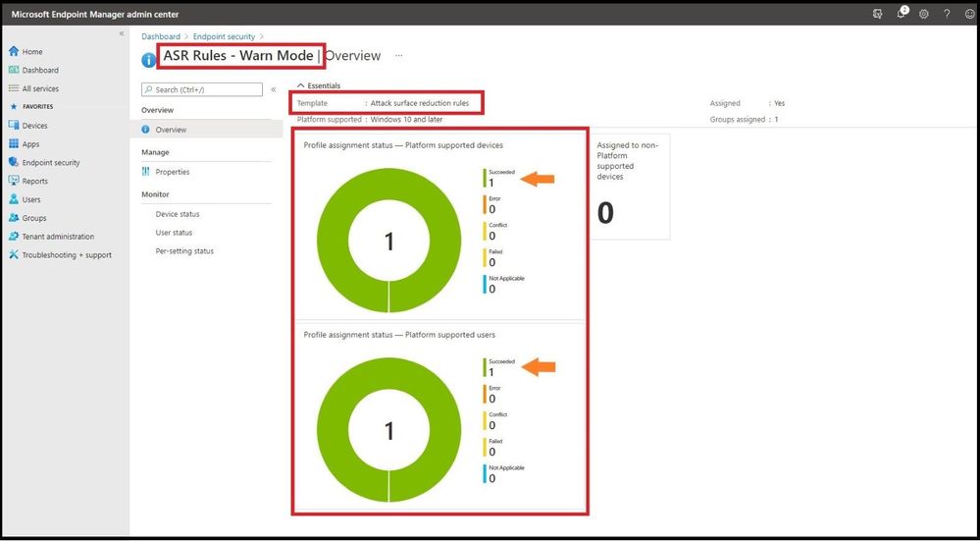Open Troubleshooting + support link
This screenshot has height=541, width=980.
pos(67,255)
